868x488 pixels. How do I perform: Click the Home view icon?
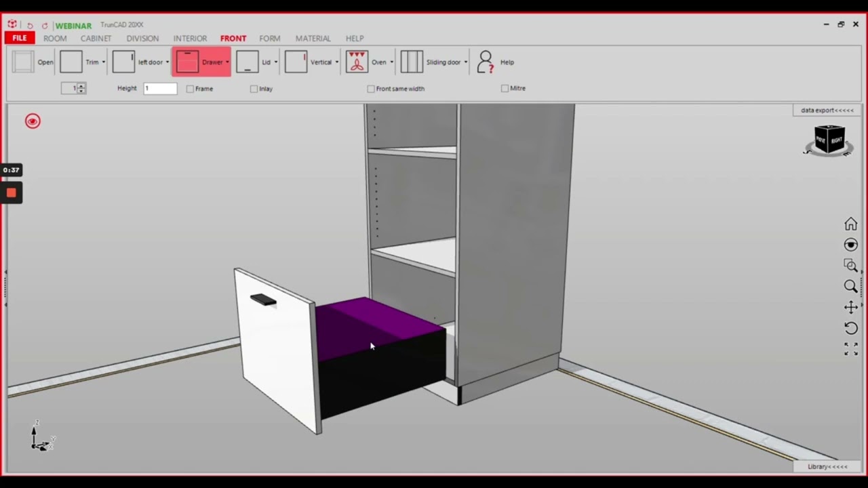850,224
